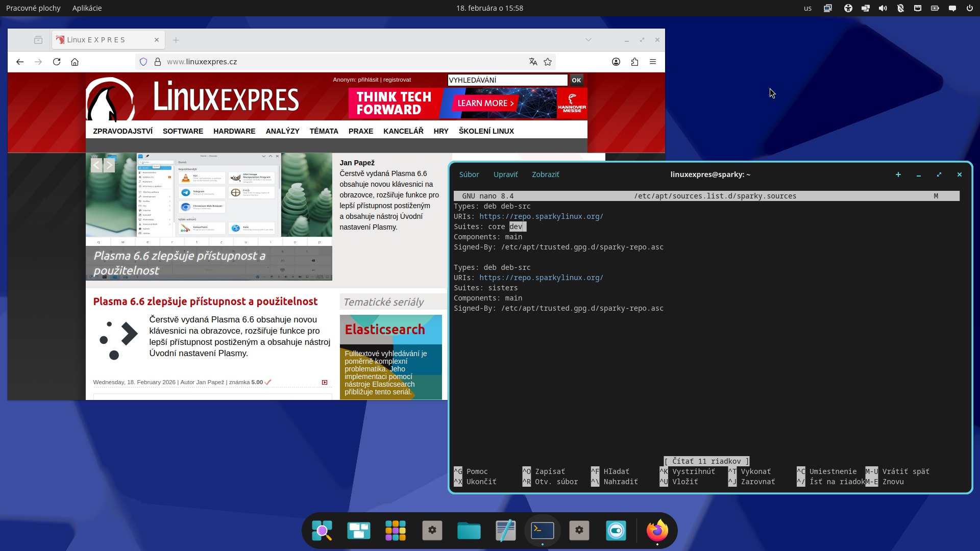Viewport: 980px width, 551px height.
Task: Add new terminal tab with plus icon
Action: click(898, 174)
